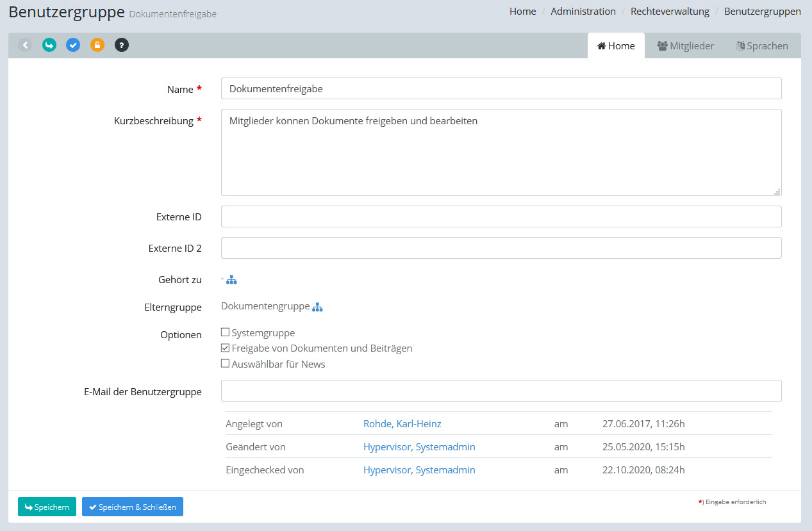Focus the E-Mail der Benutzergruppe field
Screen dimensions: 812x531
pyautogui.click(x=501, y=391)
